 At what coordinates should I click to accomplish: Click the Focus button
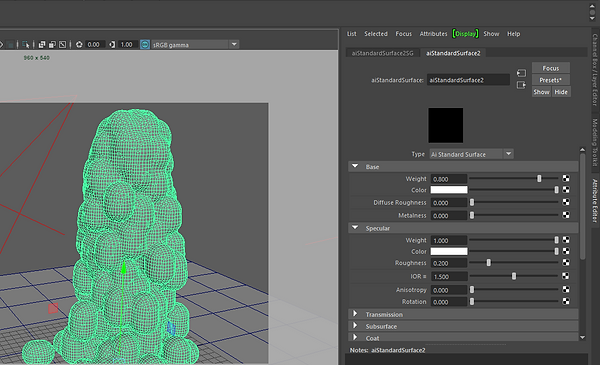click(551, 68)
